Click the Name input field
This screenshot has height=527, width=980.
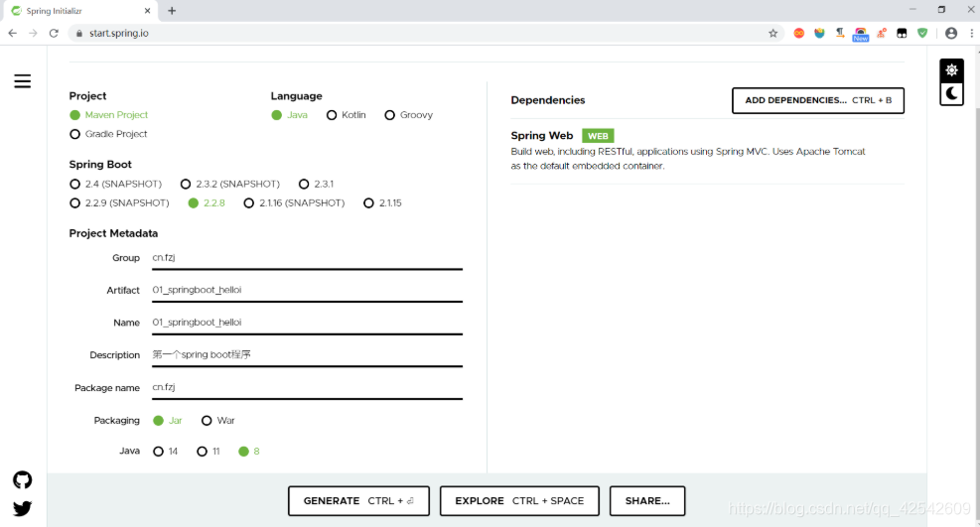307,323
